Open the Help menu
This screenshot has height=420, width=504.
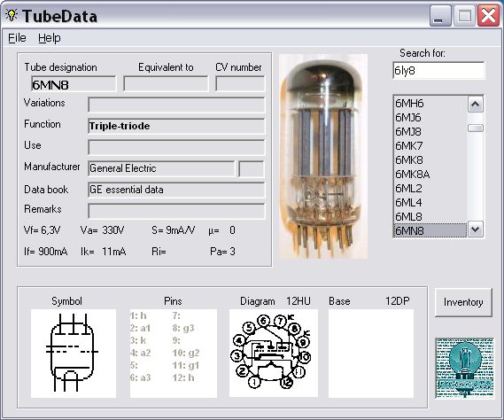coord(50,38)
